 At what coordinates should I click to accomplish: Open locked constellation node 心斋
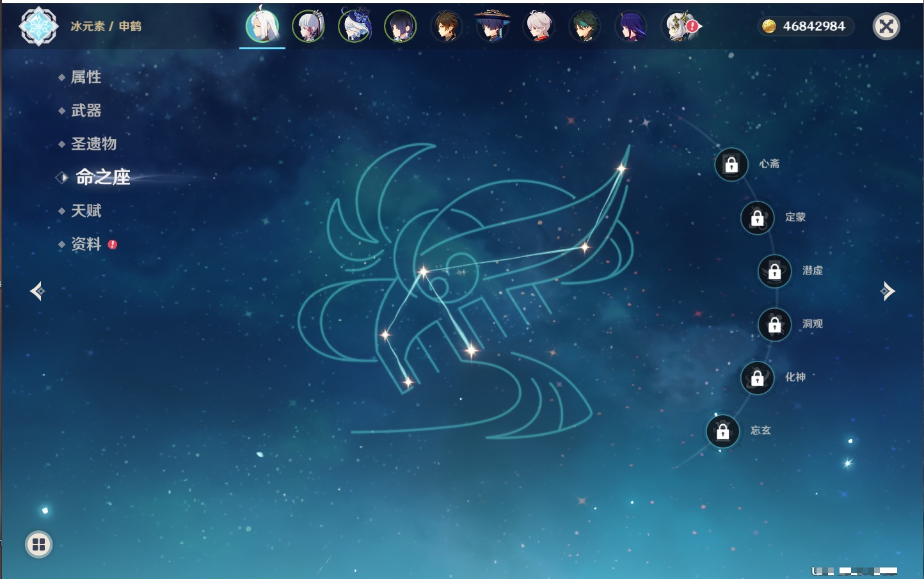731,165
